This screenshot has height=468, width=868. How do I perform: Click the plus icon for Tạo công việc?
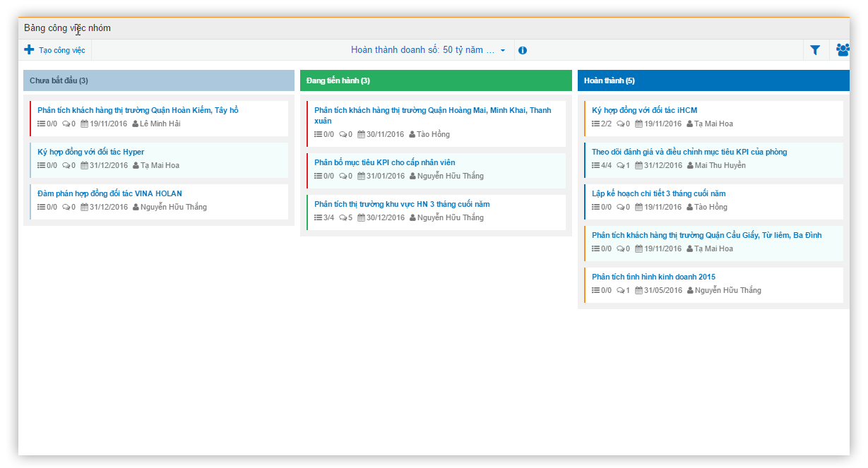[x=29, y=50]
